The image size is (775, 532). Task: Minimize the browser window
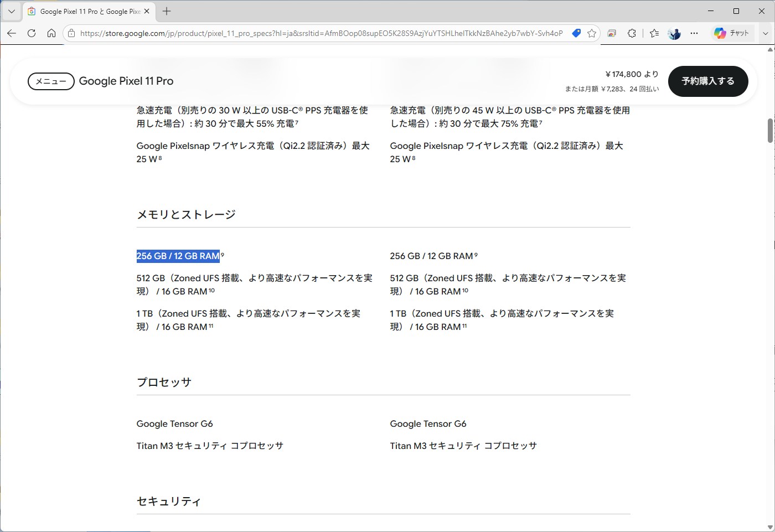point(711,11)
